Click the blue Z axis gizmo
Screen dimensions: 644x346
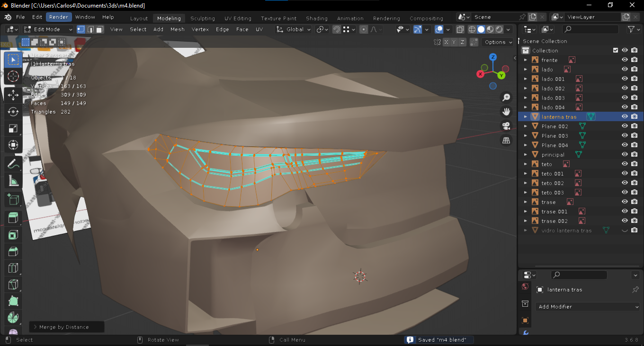pyautogui.click(x=493, y=57)
